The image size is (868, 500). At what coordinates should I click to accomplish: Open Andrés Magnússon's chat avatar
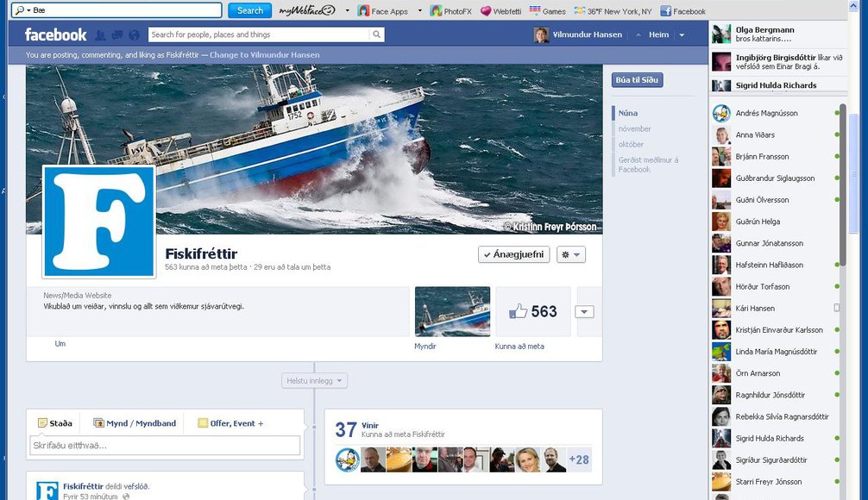pyautogui.click(x=721, y=114)
